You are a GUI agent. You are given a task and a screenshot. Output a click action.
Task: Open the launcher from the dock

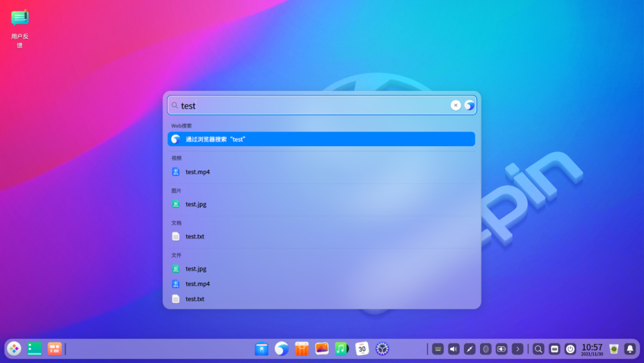(14, 349)
